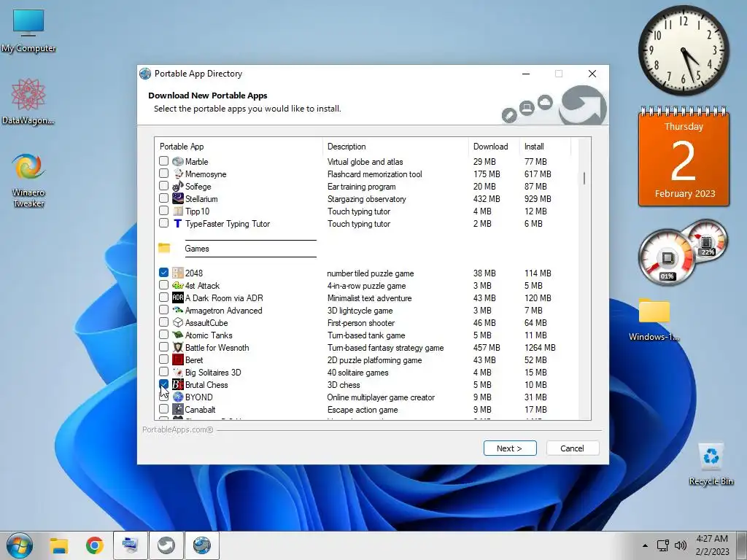
Task: Click the PortableApps globe taskbar button
Action: click(202, 545)
